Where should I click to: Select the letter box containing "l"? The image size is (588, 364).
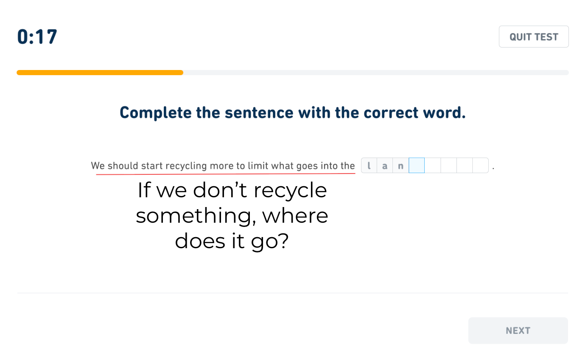(369, 165)
